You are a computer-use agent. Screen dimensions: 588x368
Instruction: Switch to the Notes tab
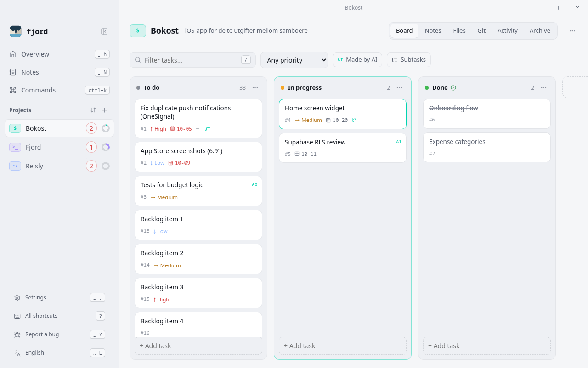(433, 31)
